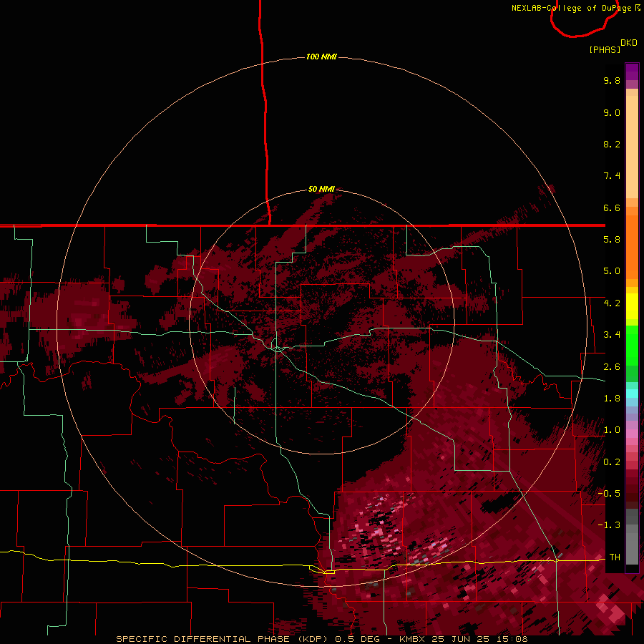Viewport: 644px width, 644px height.
Task: Pick the bright green segment of color bar
Action: coord(632,345)
